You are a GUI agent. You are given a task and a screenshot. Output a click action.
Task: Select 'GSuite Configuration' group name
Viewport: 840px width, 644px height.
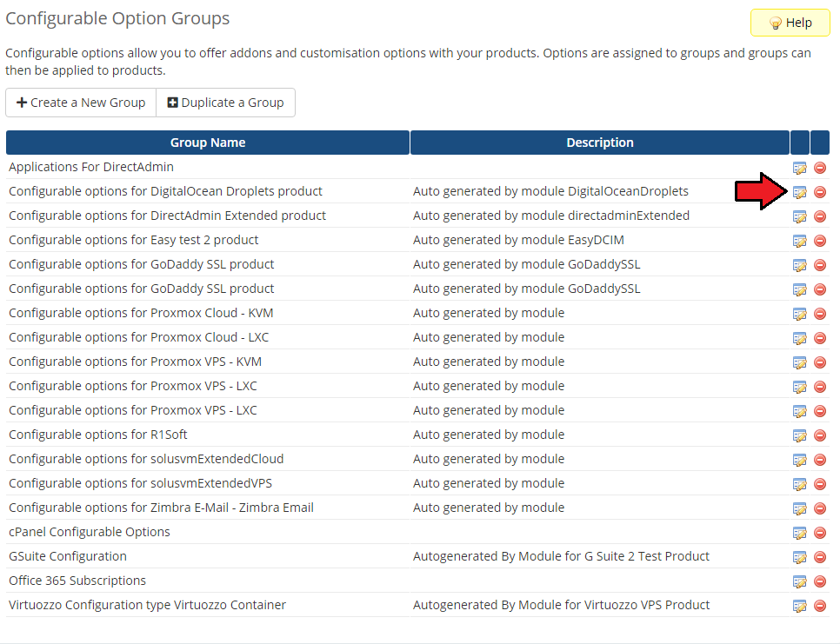68,557
